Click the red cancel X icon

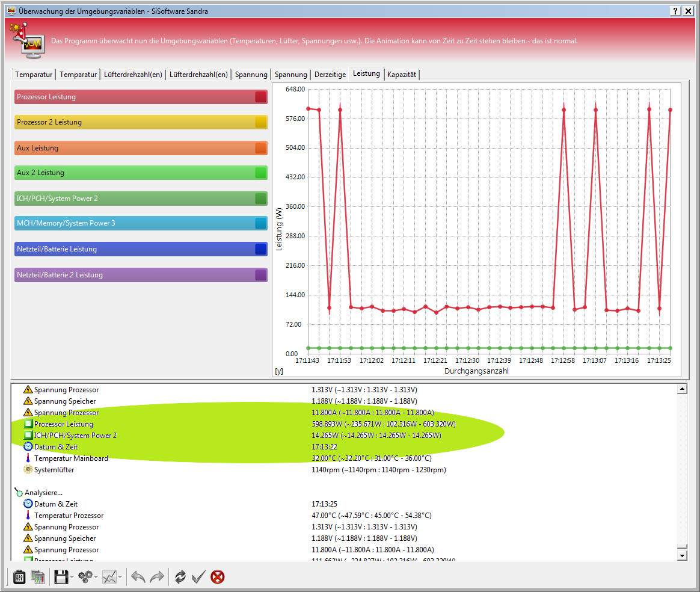tap(218, 577)
